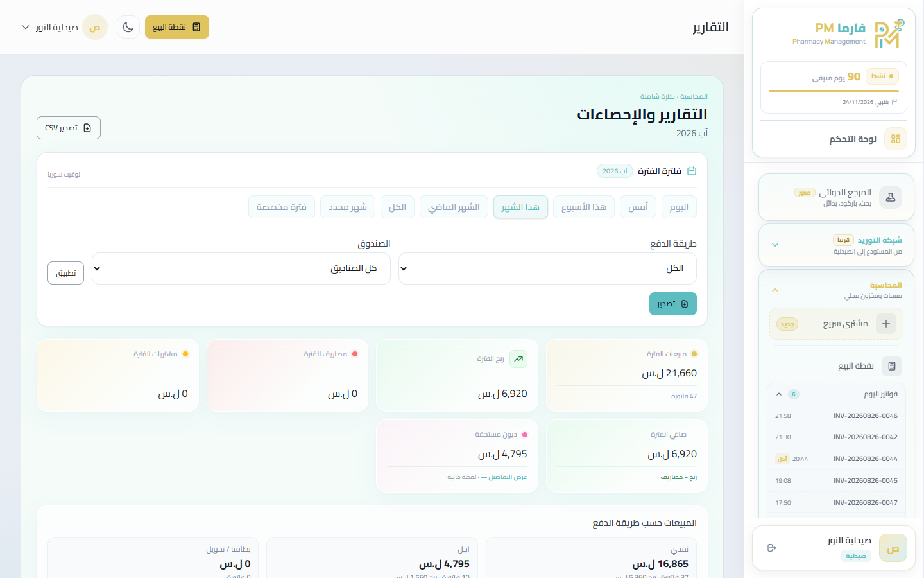Screen dimensions: 924x578
Task: Click المرجع الدوائي flask icon
Action: pyautogui.click(x=891, y=197)
